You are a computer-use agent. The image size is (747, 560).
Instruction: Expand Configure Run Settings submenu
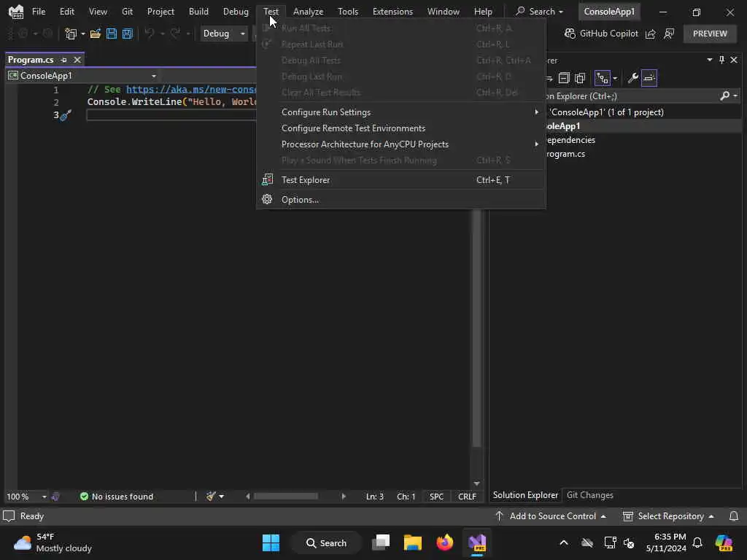point(401,112)
